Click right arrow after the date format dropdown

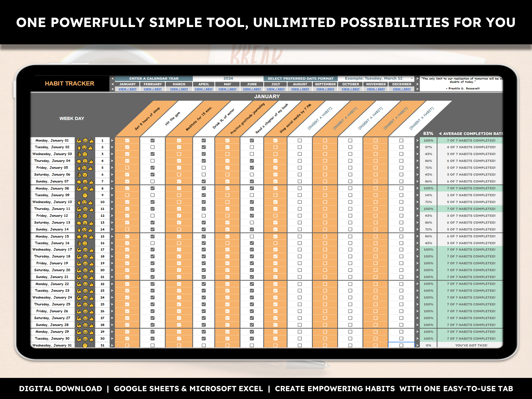[x=417, y=78]
